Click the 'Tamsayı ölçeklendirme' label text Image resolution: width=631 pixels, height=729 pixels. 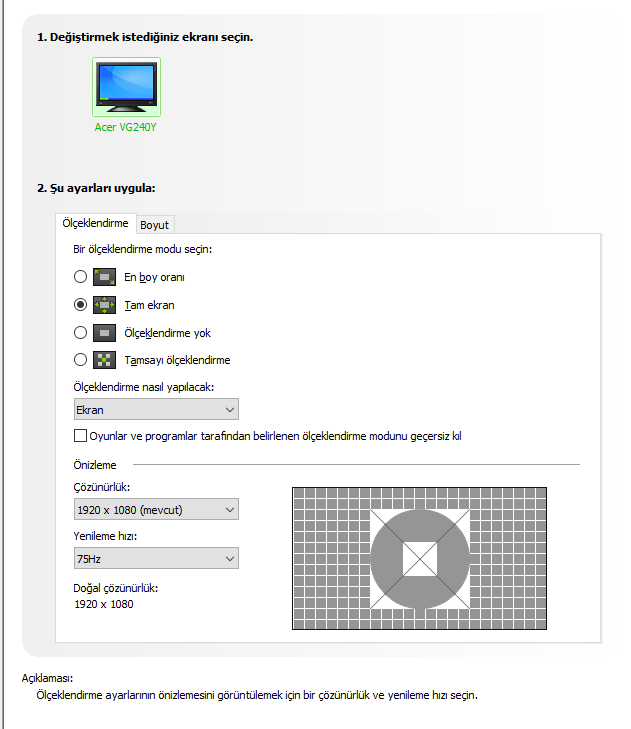pos(178,360)
